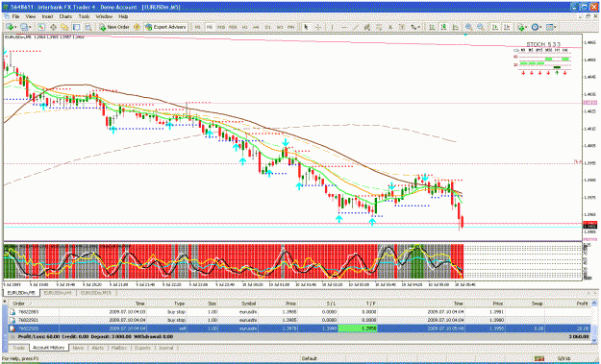Expand the periods clock dropdown
This screenshot has width=601, height=364.
[x=540, y=27]
